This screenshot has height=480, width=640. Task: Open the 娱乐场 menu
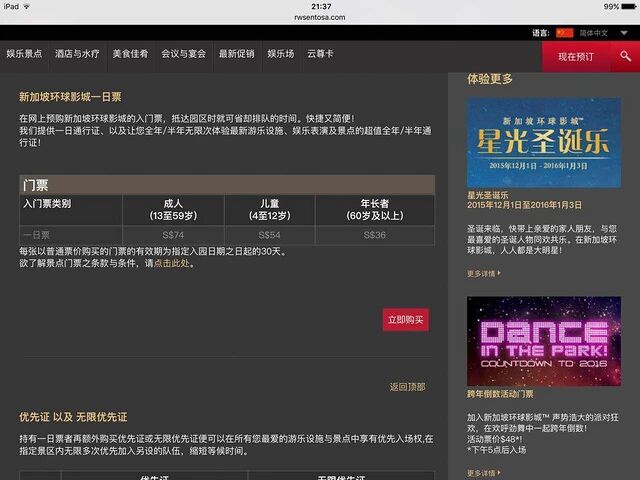point(281,53)
